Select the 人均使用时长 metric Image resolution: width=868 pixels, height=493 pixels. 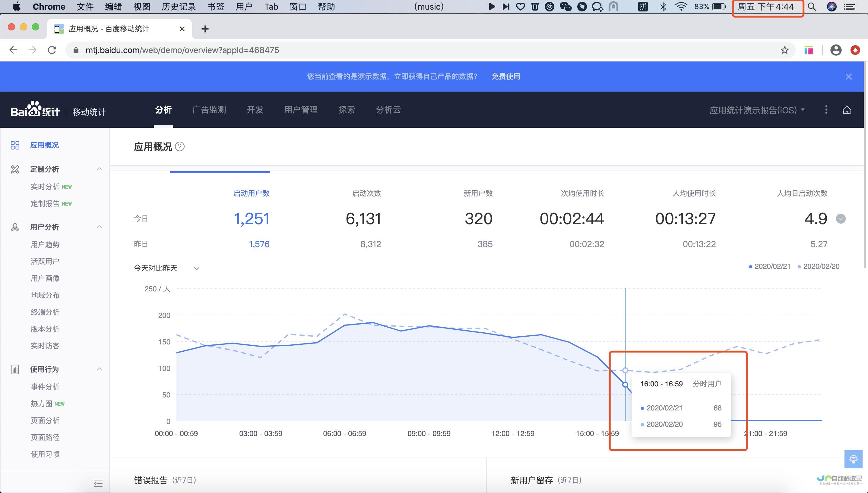[694, 193]
